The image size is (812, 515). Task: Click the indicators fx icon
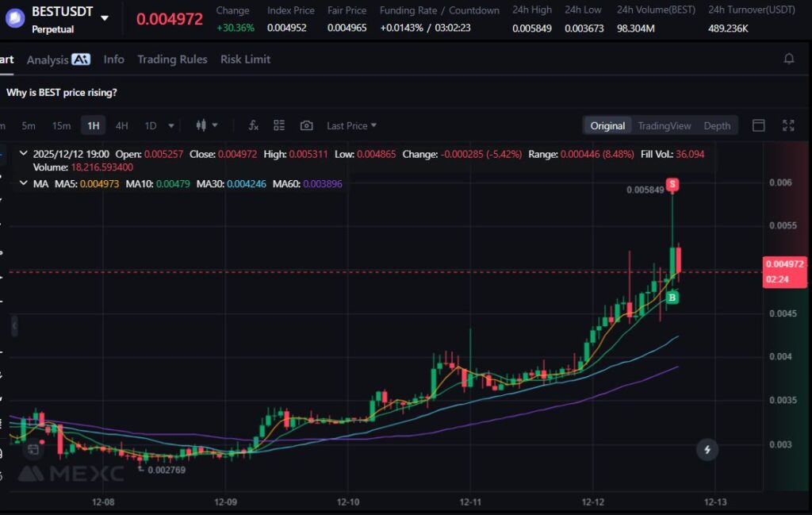253,125
